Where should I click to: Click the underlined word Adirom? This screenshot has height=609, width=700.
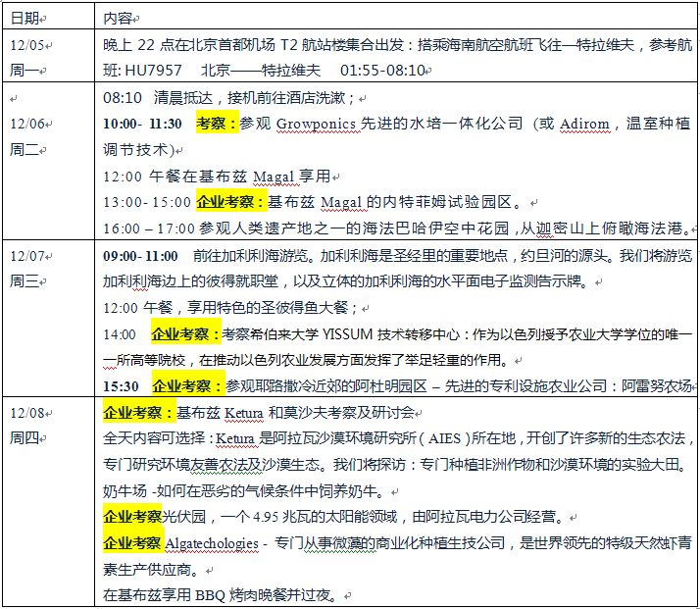[x=585, y=125]
